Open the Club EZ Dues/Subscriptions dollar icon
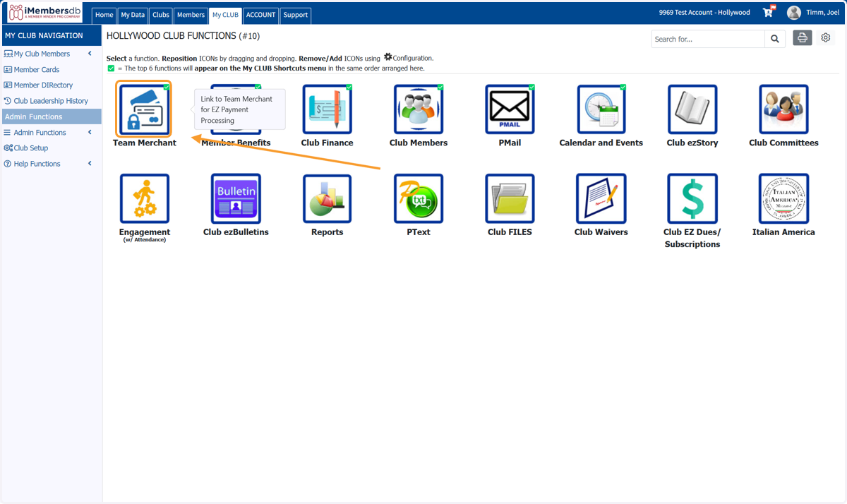The image size is (847, 504). click(692, 198)
